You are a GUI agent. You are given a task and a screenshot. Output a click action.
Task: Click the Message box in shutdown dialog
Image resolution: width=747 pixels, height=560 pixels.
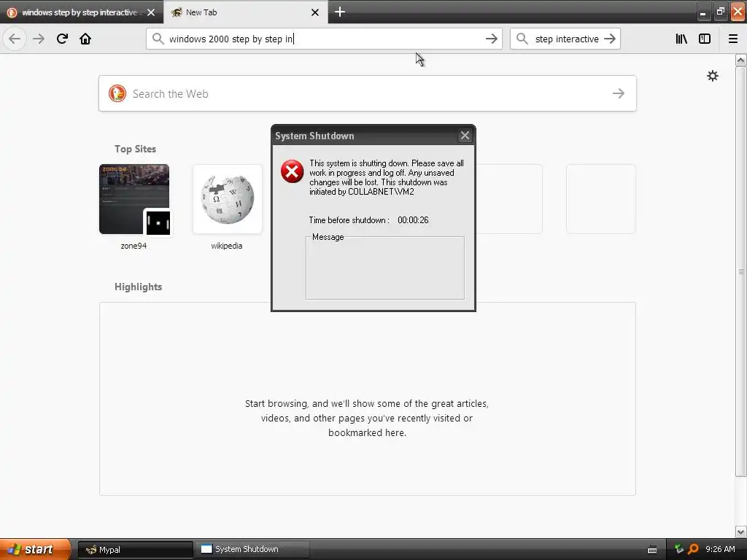point(385,268)
